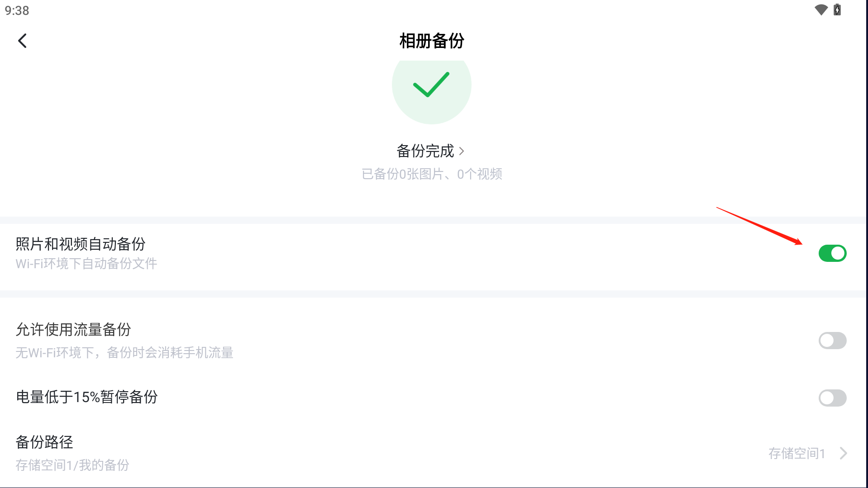The height and width of the screenshot is (488, 868).
Task: Tap Wi-Fi环境下自动备份文件 description
Action: tap(86, 264)
